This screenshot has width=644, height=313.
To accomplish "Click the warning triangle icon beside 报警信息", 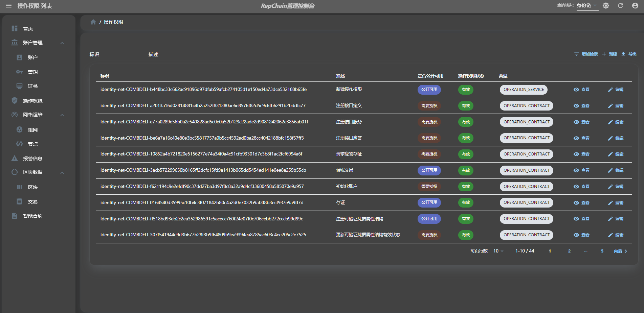I will 15,158.
